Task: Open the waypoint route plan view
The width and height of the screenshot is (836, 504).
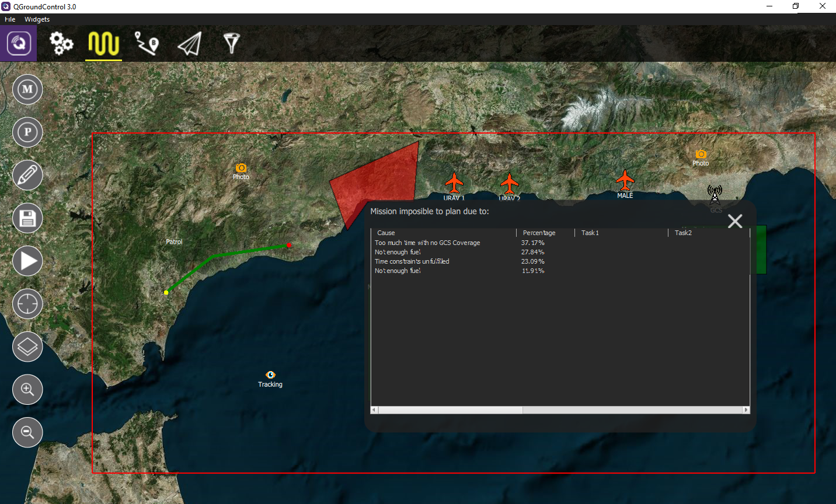Action: click(147, 43)
